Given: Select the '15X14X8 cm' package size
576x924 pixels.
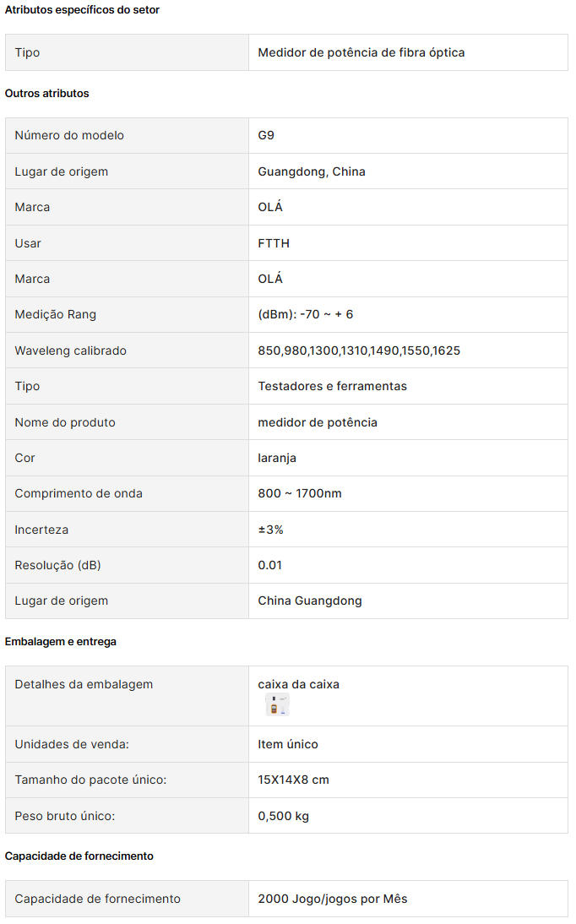Looking at the screenshot, I should tap(294, 780).
